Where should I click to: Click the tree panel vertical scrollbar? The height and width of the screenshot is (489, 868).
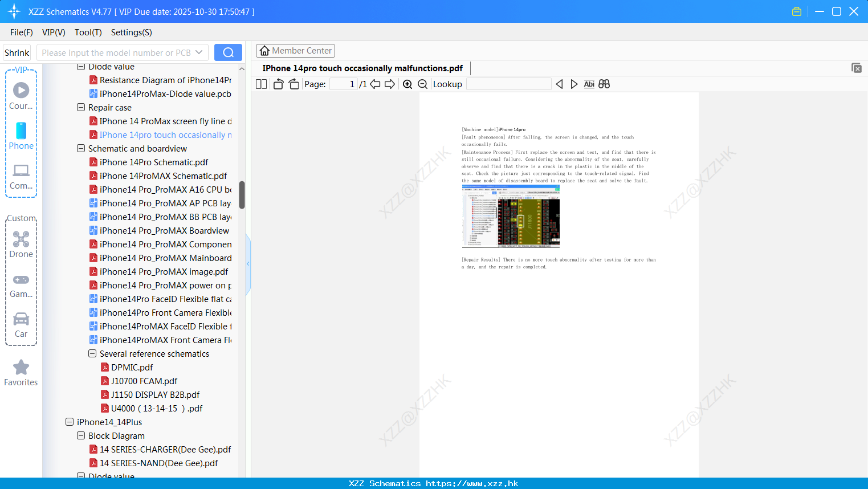click(242, 195)
